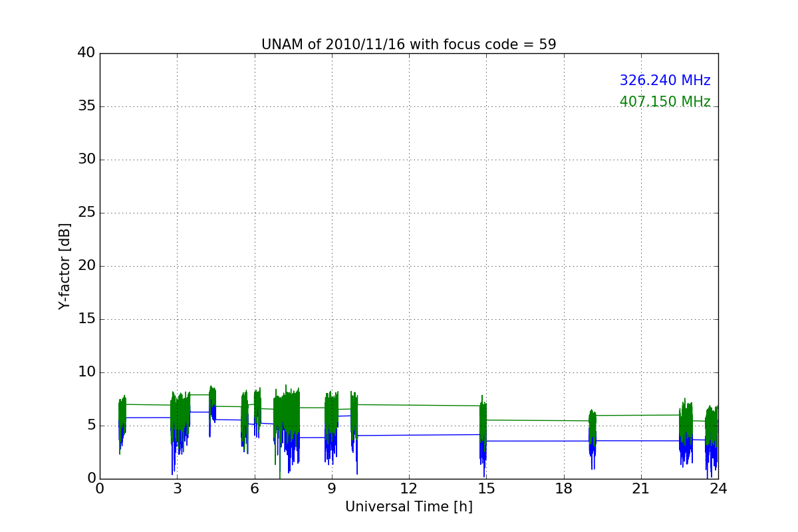
Task: Click the y-axis tick label 10
Action: click(x=86, y=372)
